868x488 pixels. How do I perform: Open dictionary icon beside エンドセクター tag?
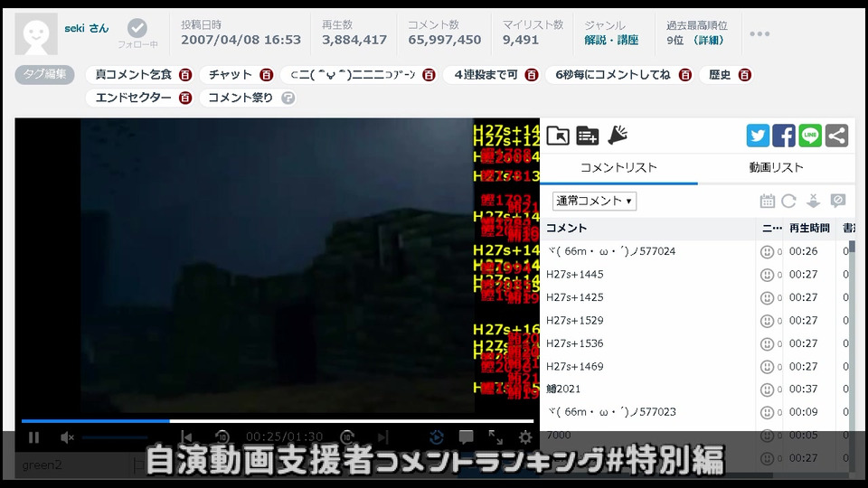pos(184,98)
